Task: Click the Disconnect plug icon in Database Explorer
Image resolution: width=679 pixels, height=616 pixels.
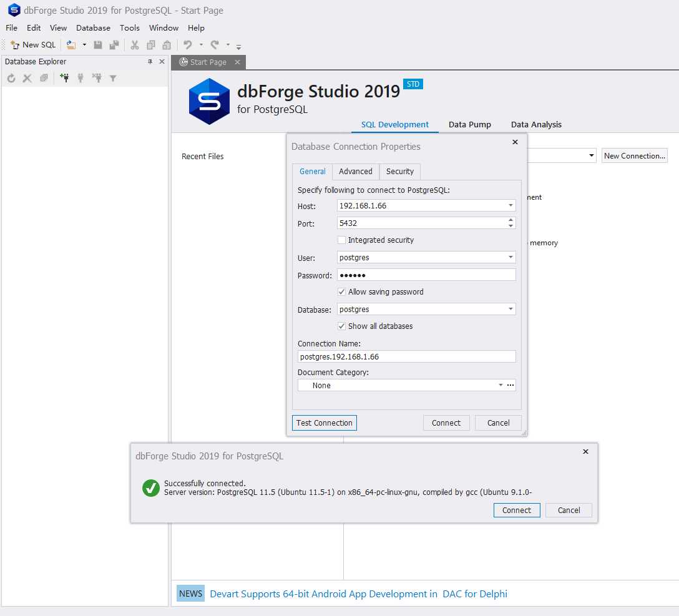Action: pos(97,78)
